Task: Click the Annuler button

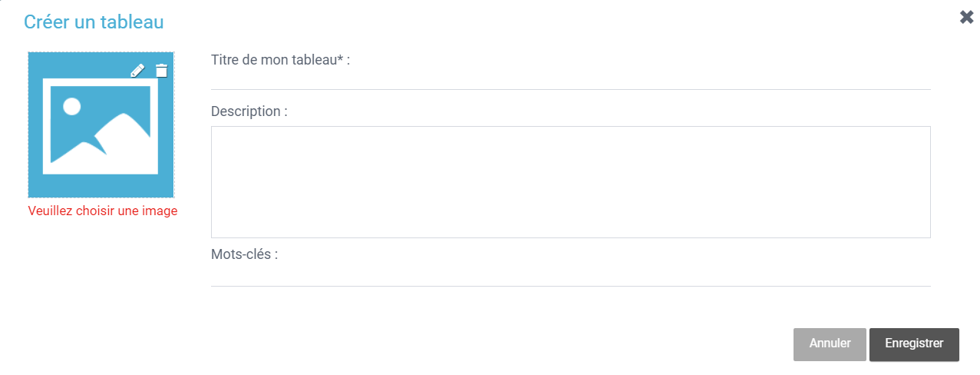Action: pos(830,344)
